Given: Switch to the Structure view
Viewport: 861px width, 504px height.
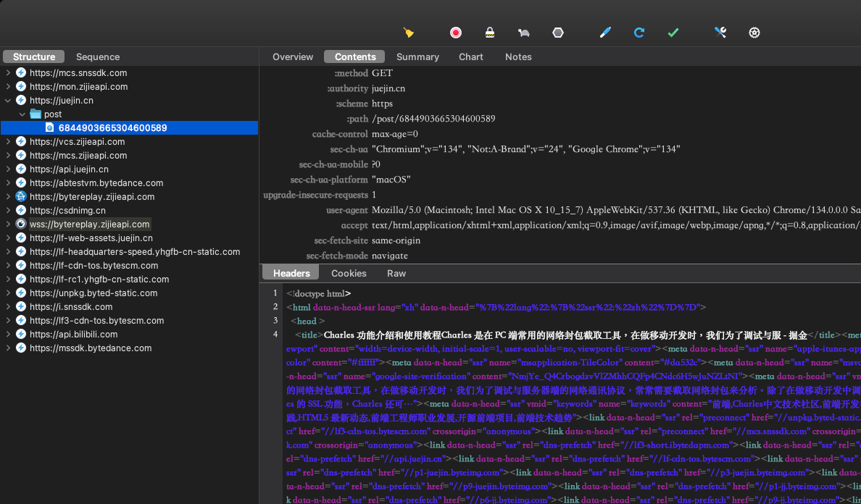Looking at the screenshot, I should click(x=34, y=56).
